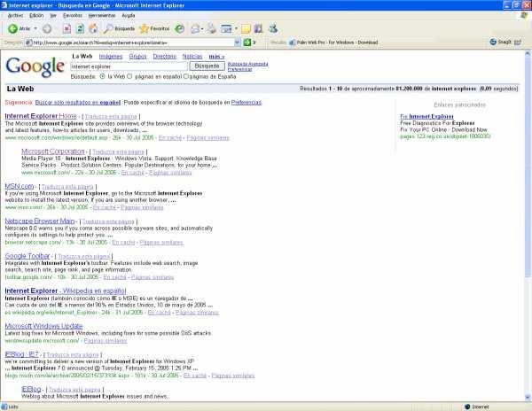Click the Google search input field
This screenshot has width=532, height=411.
pyautogui.click(x=129, y=66)
